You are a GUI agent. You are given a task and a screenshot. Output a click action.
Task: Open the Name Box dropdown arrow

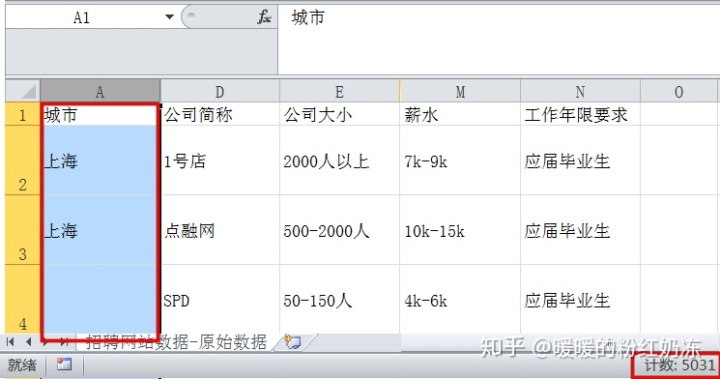169,17
